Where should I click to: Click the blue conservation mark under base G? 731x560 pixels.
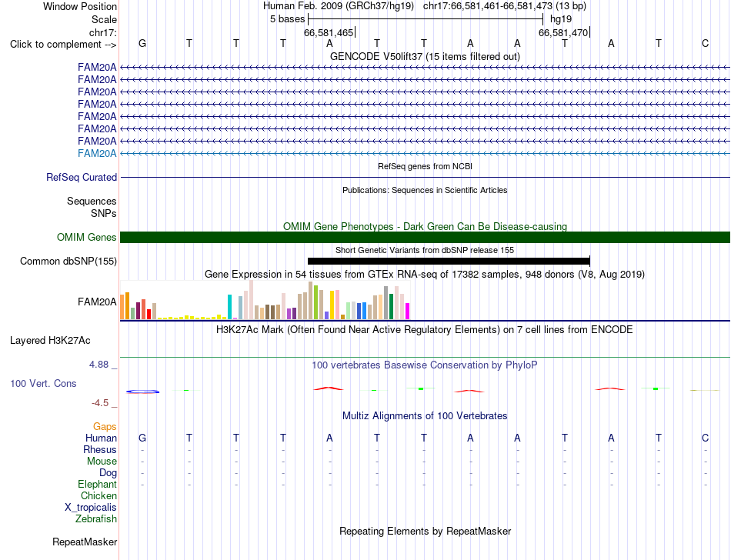click(x=142, y=392)
